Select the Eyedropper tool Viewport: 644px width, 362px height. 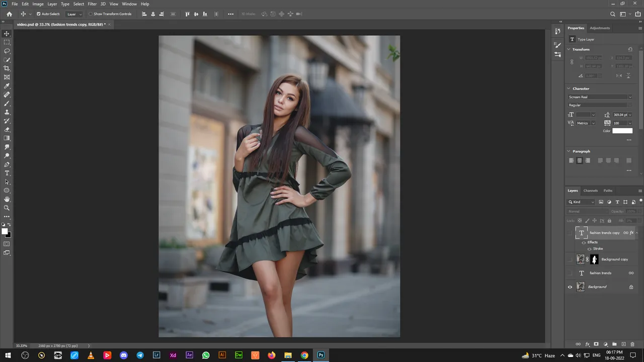click(7, 86)
